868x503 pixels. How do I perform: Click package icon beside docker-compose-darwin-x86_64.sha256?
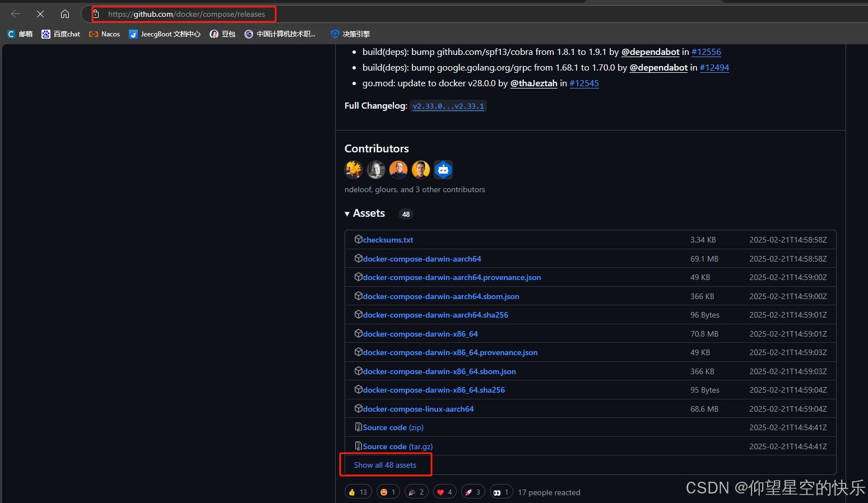pyautogui.click(x=359, y=389)
